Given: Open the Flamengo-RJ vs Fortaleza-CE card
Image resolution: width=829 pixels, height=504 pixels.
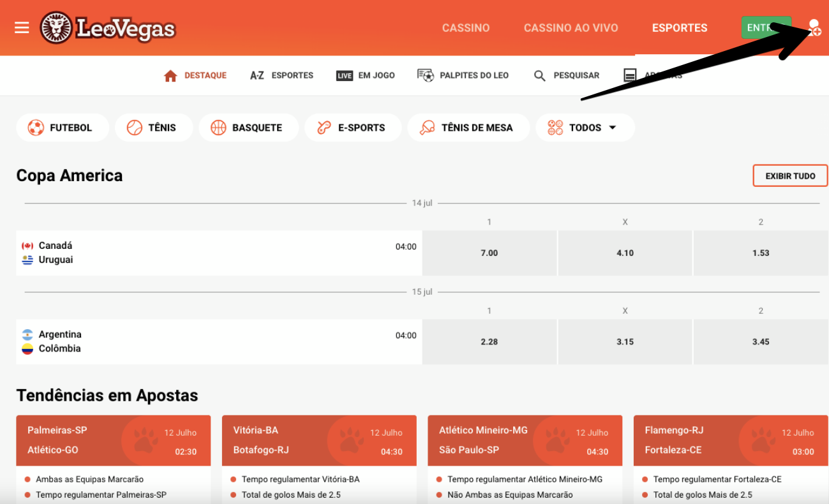Looking at the screenshot, I should click(x=731, y=440).
